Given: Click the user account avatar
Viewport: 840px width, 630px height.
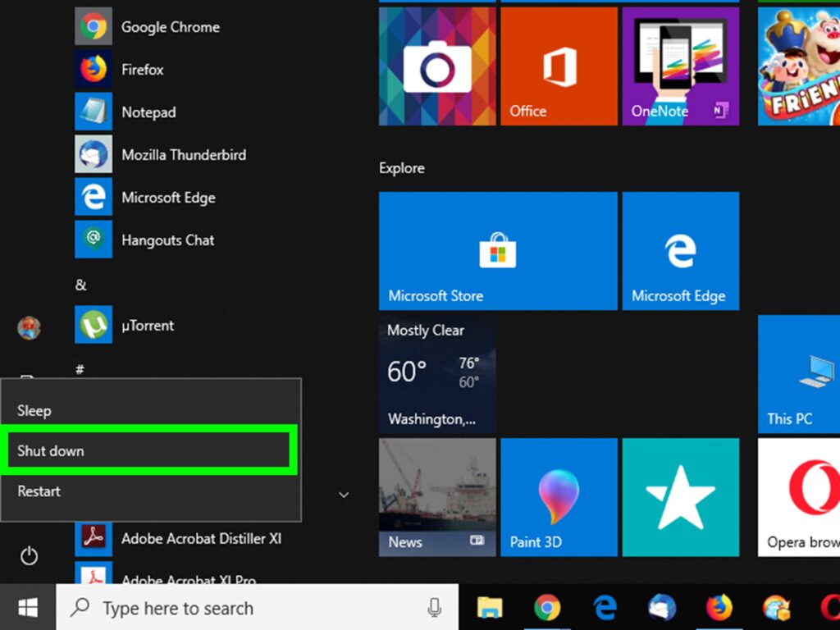Looking at the screenshot, I should click(x=29, y=328).
